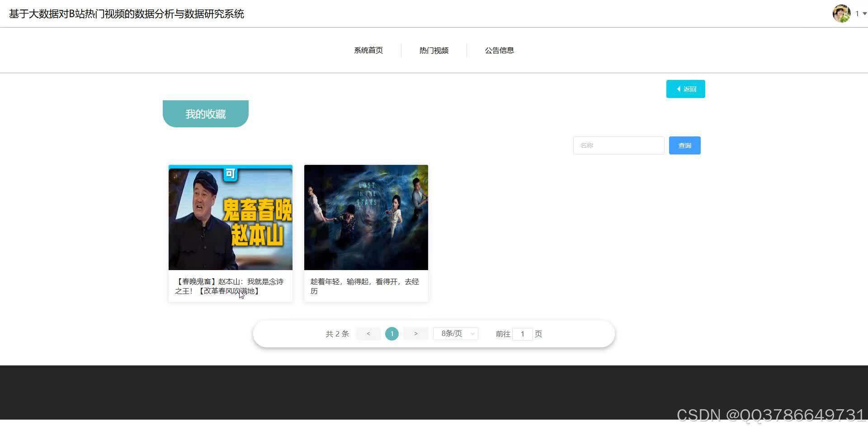Image resolution: width=868 pixels, height=430 pixels.
Task: Click the 前往 page number input box
Action: tap(523, 333)
